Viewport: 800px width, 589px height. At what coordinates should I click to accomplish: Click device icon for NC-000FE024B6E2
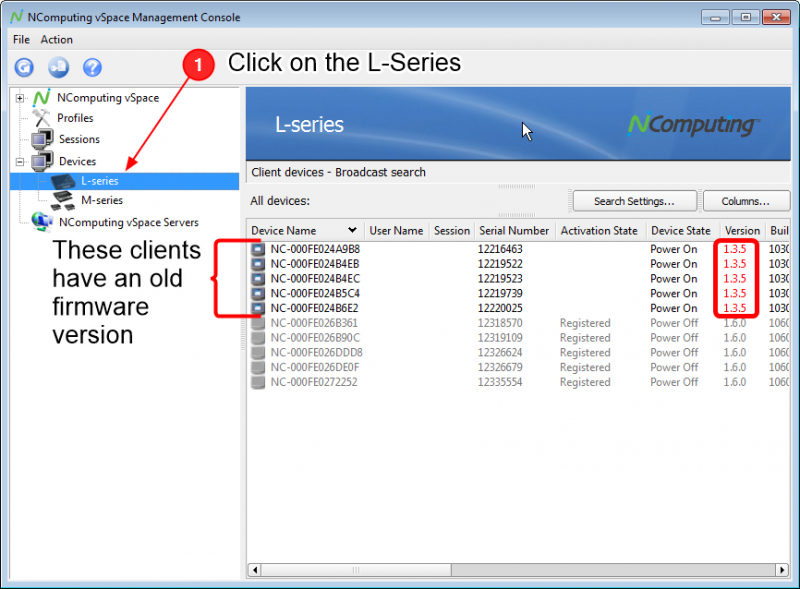(258, 308)
